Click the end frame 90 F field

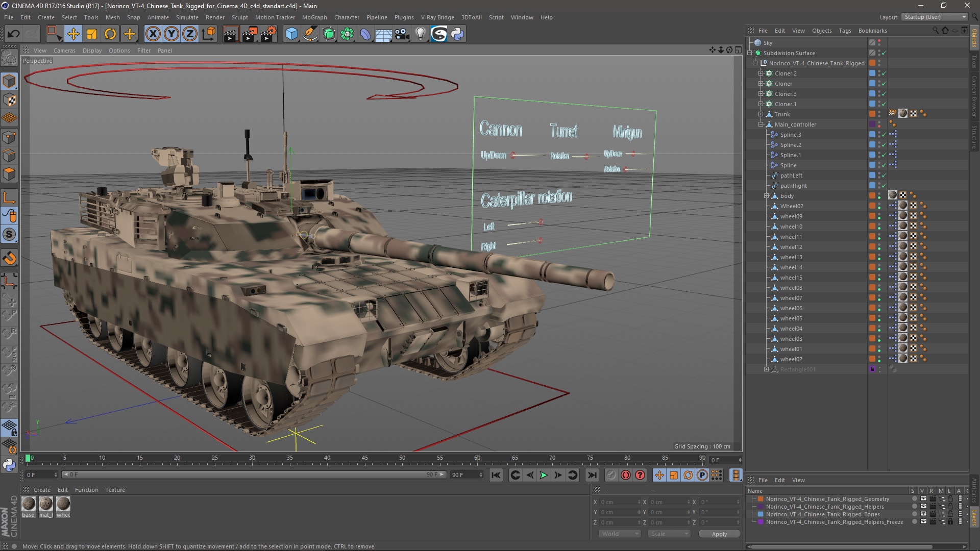[466, 475]
